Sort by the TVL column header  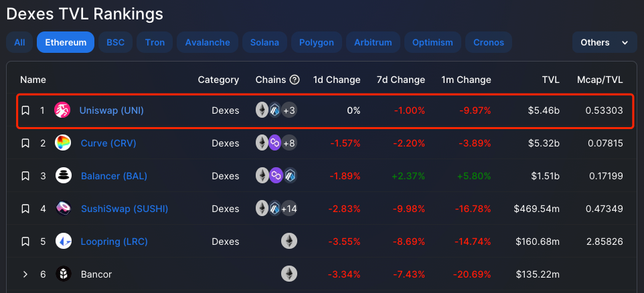click(x=550, y=80)
